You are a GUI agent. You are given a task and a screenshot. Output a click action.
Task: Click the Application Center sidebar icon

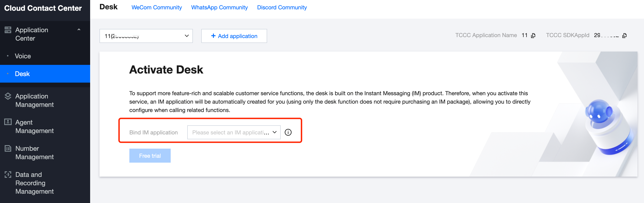pyautogui.click(x=8, y=30)
